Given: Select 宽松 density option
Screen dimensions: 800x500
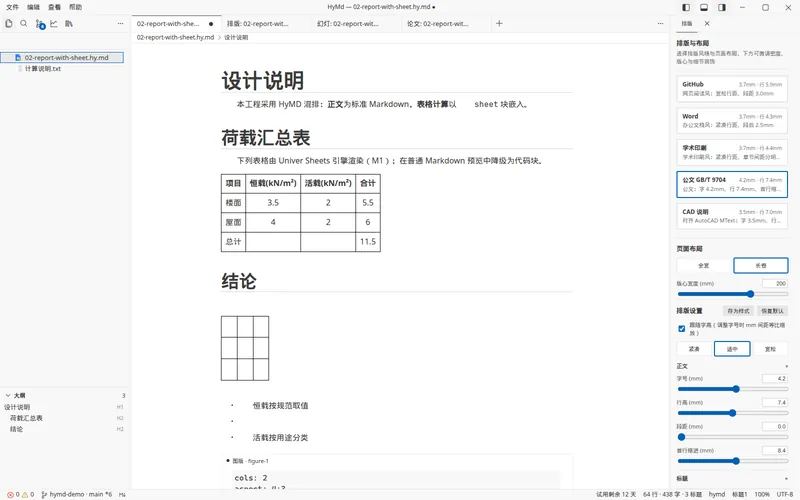Looking at the screenshot, I should click(x=770, y=349).
